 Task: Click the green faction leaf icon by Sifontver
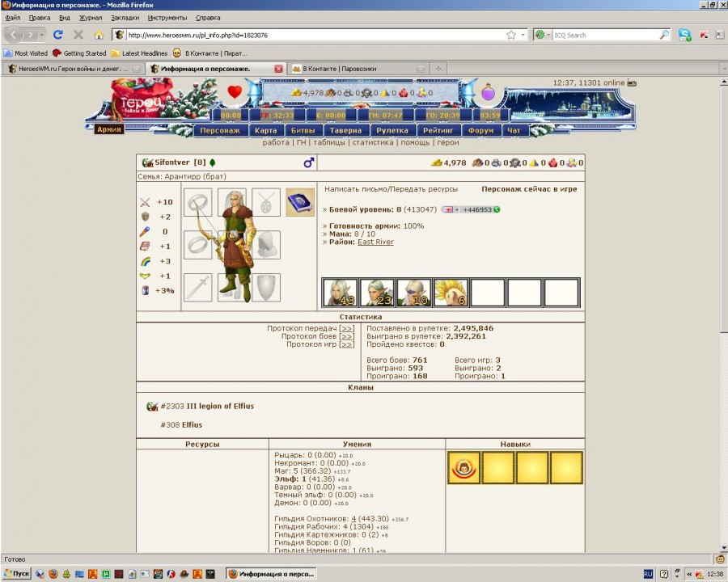pos(213,162)
